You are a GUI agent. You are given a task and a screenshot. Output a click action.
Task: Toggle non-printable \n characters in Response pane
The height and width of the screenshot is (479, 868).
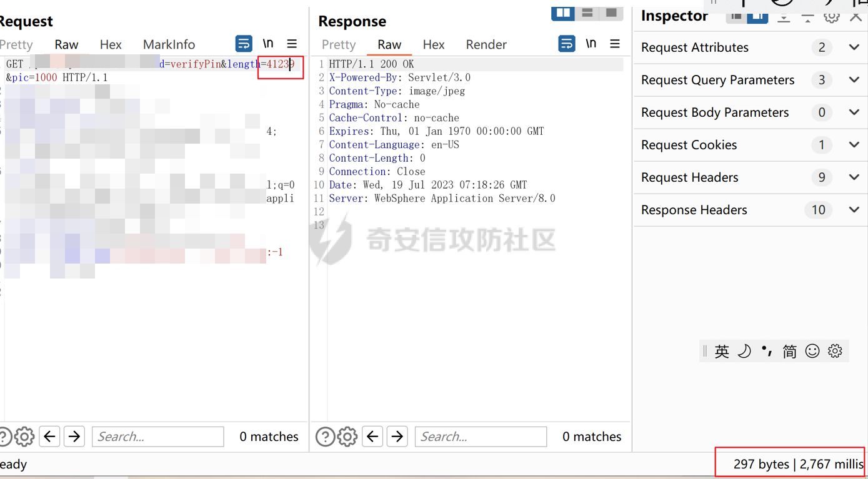point(591,44)
